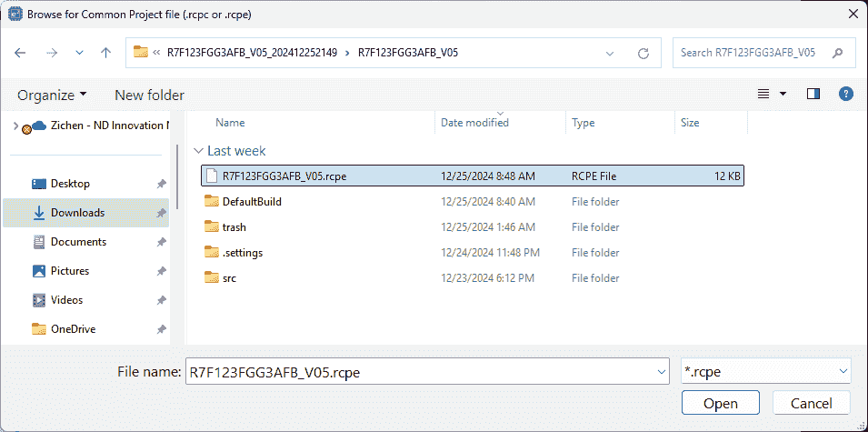Click the search magnifier icon

coord(837,53)
